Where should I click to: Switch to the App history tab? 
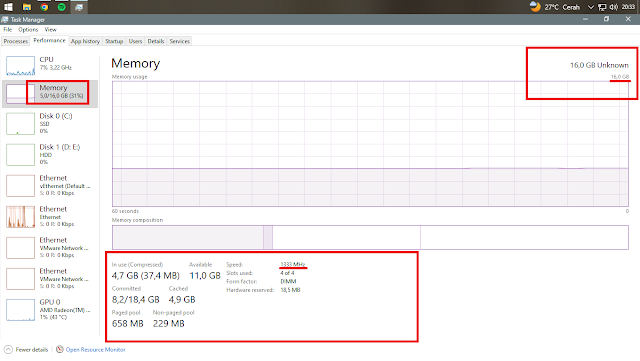pyautogui.click(x=85, y=41)
